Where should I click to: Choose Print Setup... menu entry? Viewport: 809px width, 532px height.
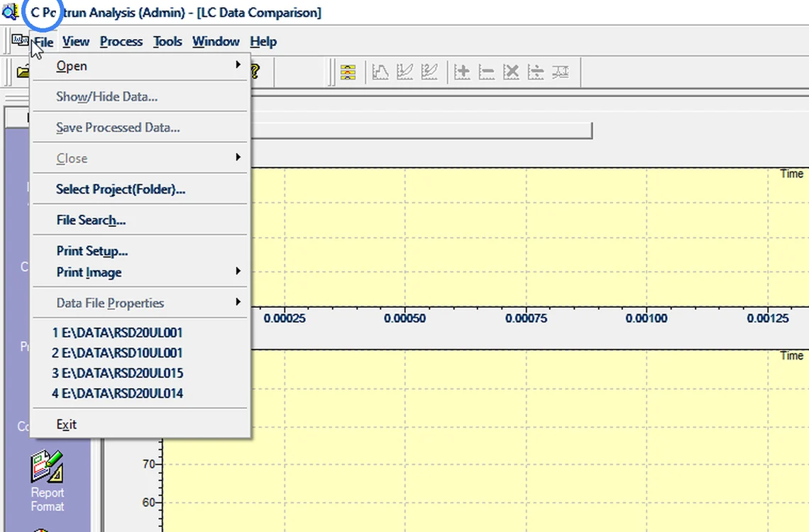point(141,251)
